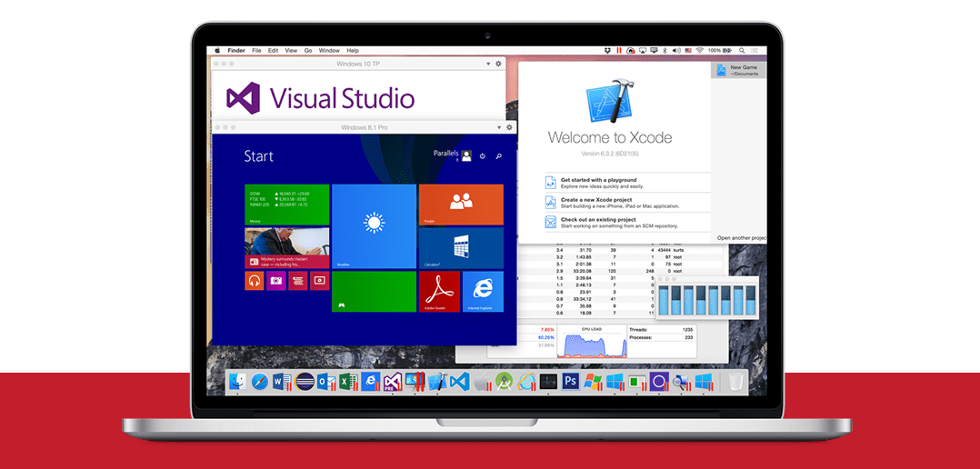Click the battery 100% indicator
Image resolution: width=980 pixels, height=469 pixels.
720,51
